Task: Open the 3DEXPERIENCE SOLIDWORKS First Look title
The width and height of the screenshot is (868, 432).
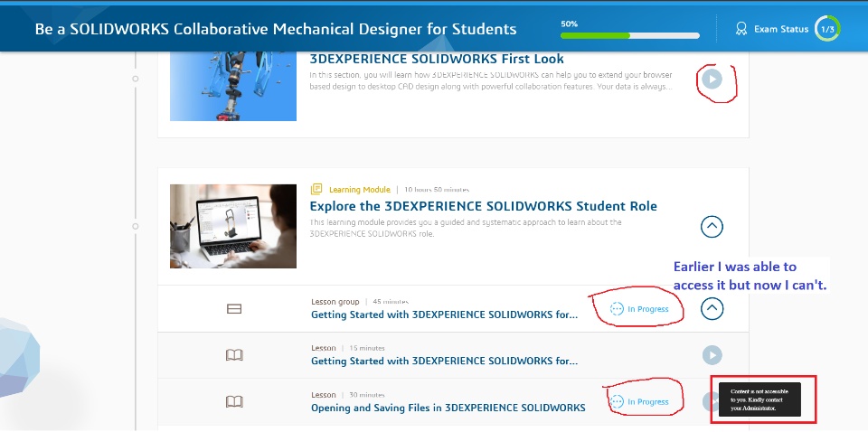Action: (x=437, y=59)
